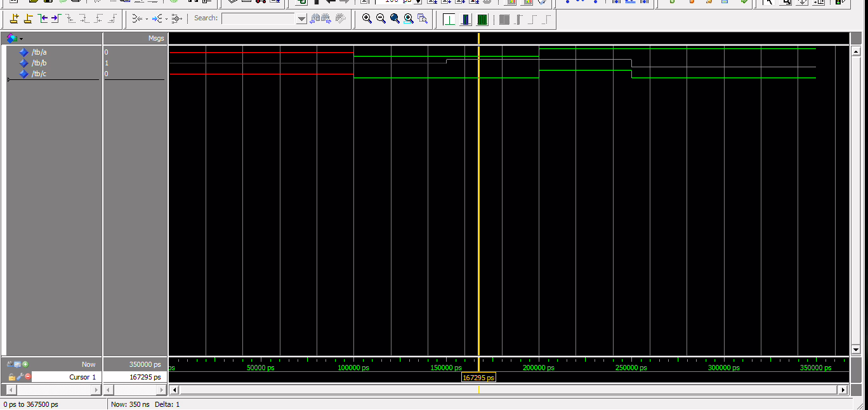Open the dropdown beside the collapse arrow icon
The image size is (868, 410).
[146, 19]
